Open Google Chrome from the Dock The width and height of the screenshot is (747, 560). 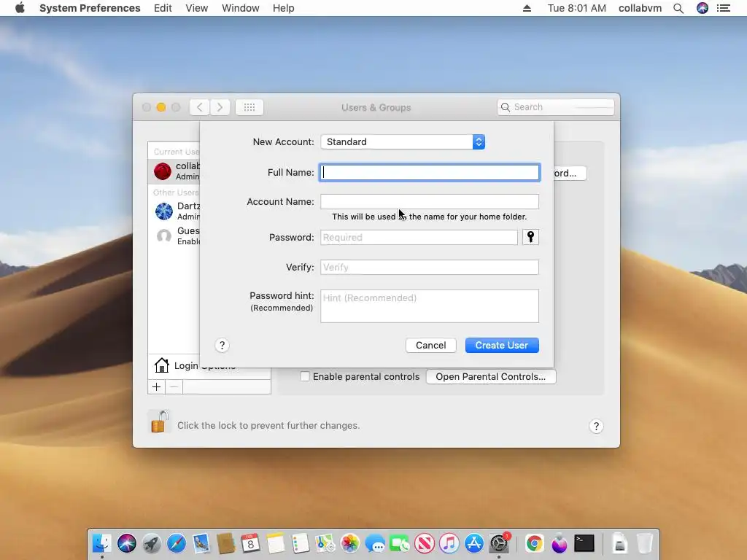(535, 543)
